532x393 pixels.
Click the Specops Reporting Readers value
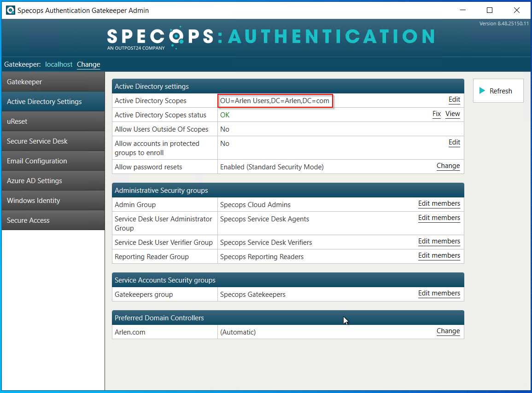[262, 257]
